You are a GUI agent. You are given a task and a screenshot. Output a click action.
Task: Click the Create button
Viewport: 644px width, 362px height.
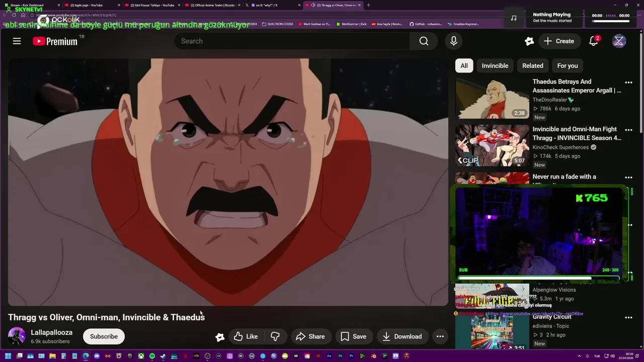(x=558, y=41)
